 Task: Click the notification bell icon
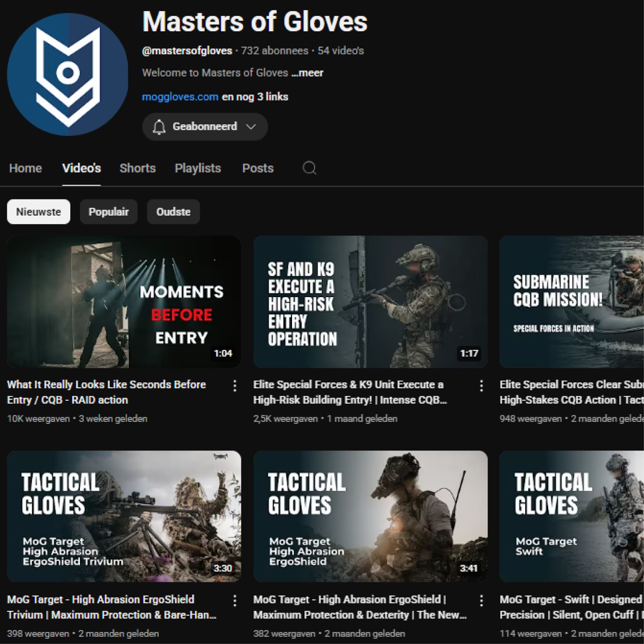(x=159, y=127)
